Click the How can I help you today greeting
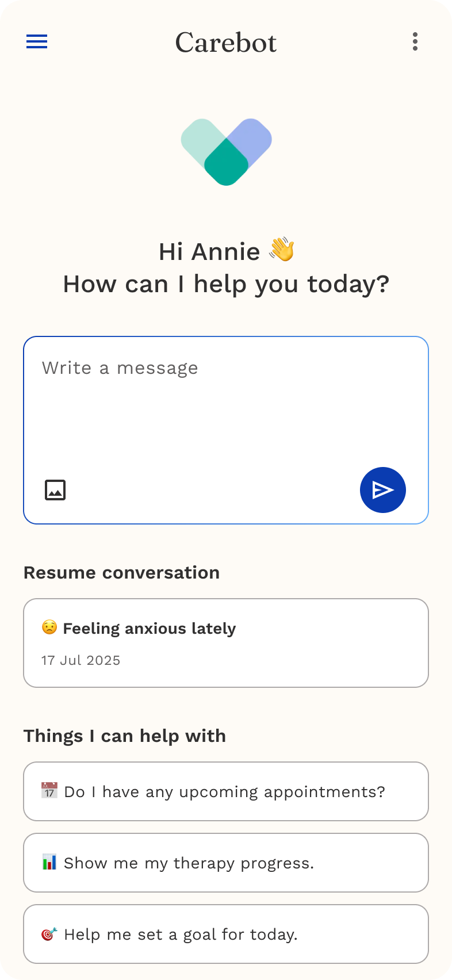 tap(226, 284)
